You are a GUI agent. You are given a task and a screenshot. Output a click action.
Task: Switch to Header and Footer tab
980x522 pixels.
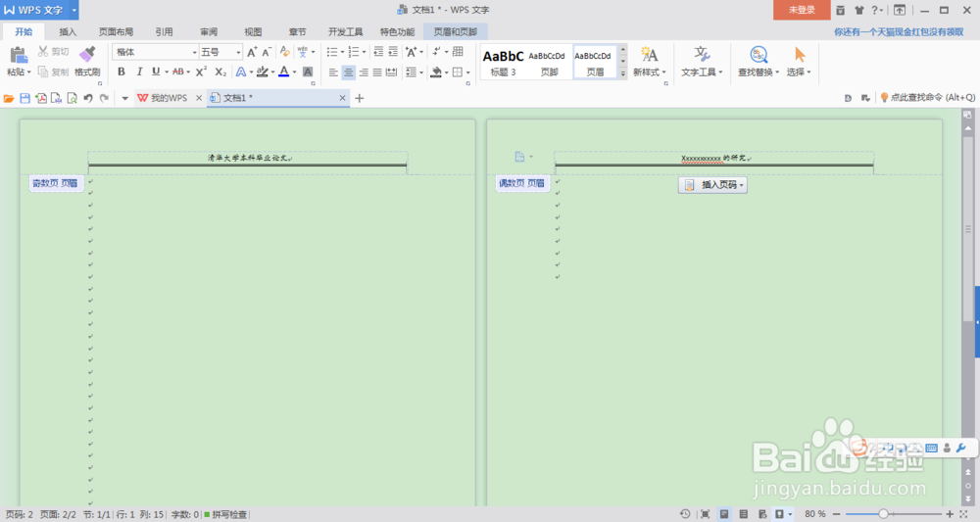(455, 32)
